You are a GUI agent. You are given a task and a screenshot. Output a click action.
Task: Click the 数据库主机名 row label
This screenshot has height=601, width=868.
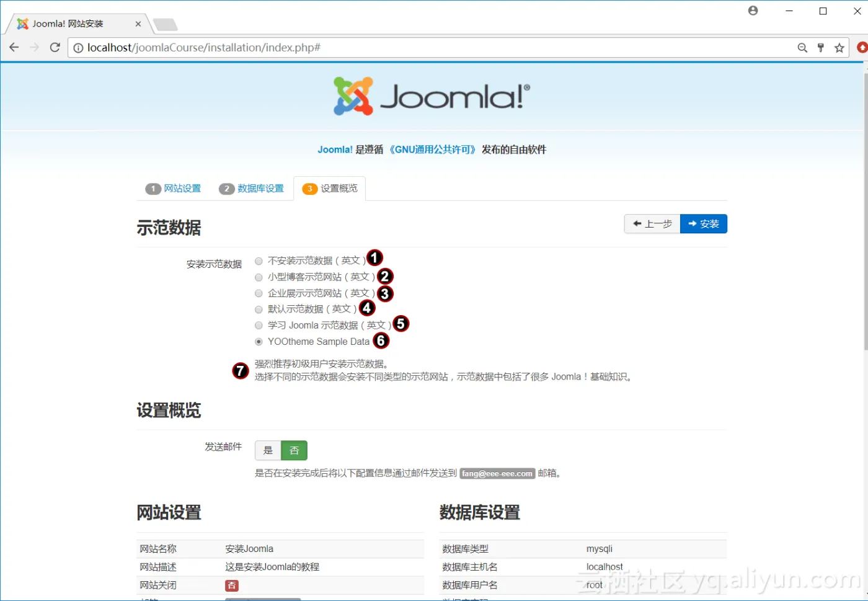(469, 567)
